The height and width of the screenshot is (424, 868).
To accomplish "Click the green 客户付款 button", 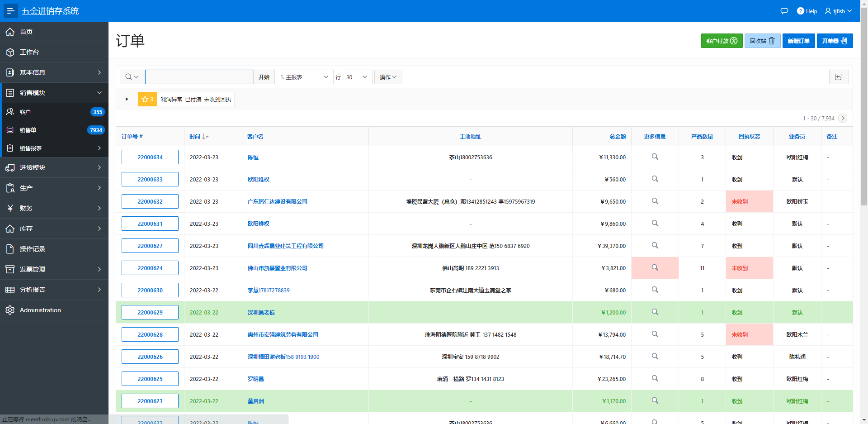I will point(722,41).
